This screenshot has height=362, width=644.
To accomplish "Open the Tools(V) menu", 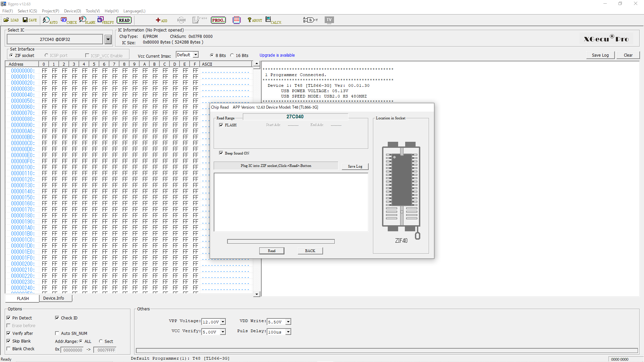I will 93,11.
